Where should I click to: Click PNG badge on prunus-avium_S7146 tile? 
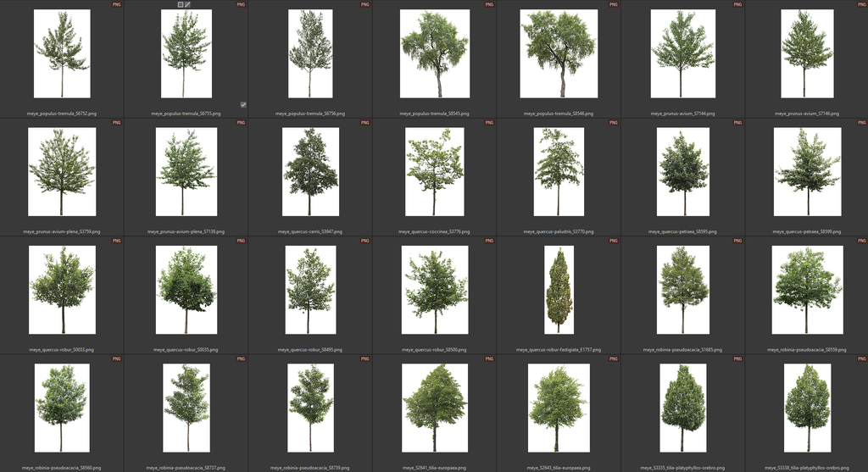pos(861,4)
